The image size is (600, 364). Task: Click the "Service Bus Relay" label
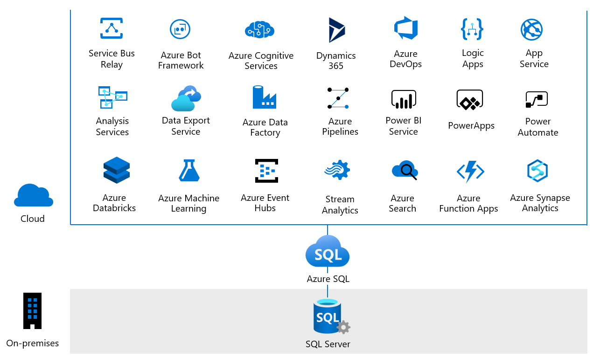click(x=112, y=59)
